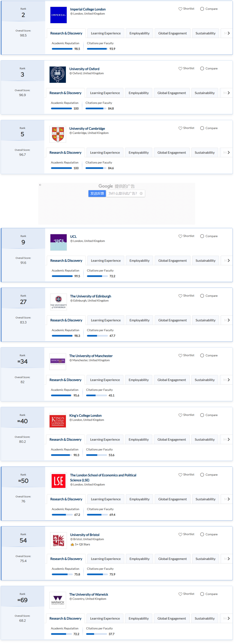Click the 发送反馈 ad feedback button
234x644 pixels.
click(x=97, y=193)
